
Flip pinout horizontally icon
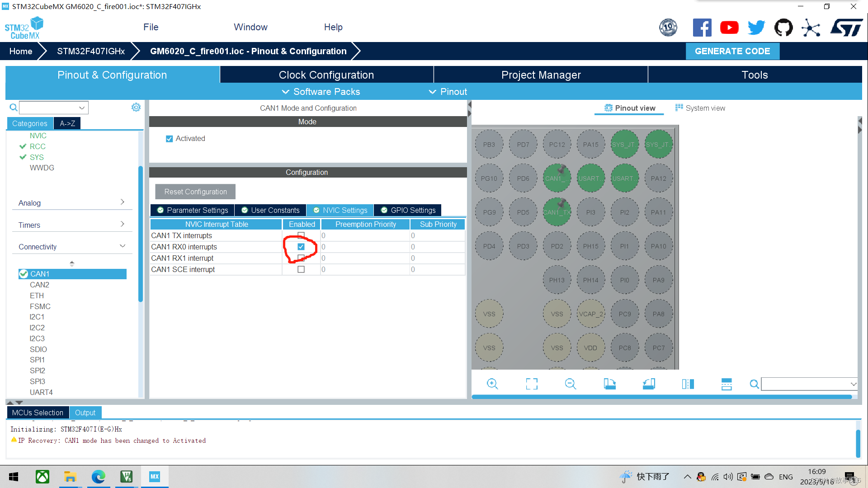[x=688, y=384]
